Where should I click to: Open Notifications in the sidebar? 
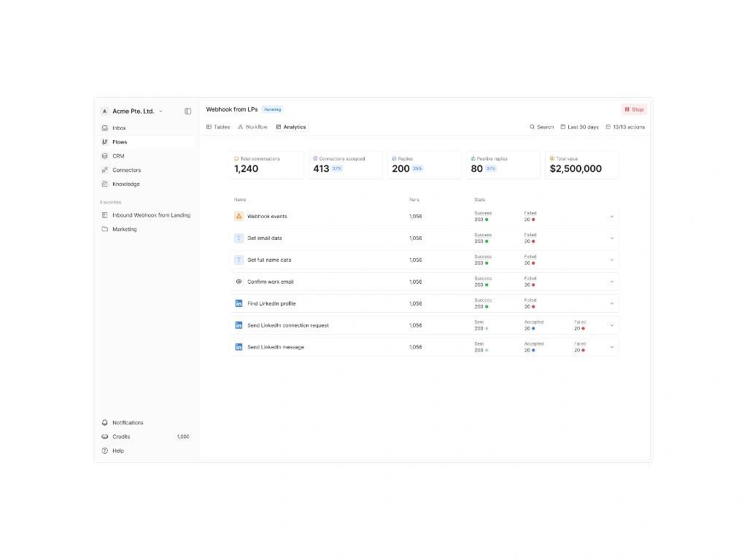click(x=146, y=422)
